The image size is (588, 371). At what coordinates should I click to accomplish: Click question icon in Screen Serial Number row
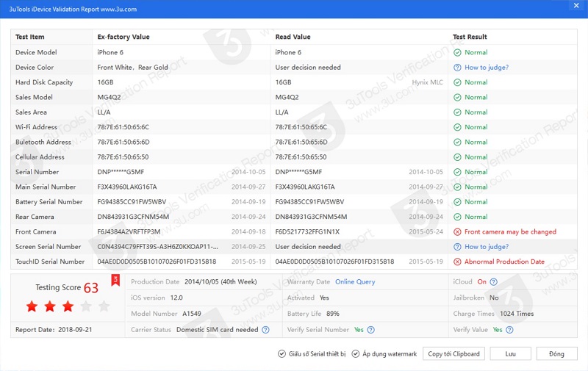tap(457, 247)
